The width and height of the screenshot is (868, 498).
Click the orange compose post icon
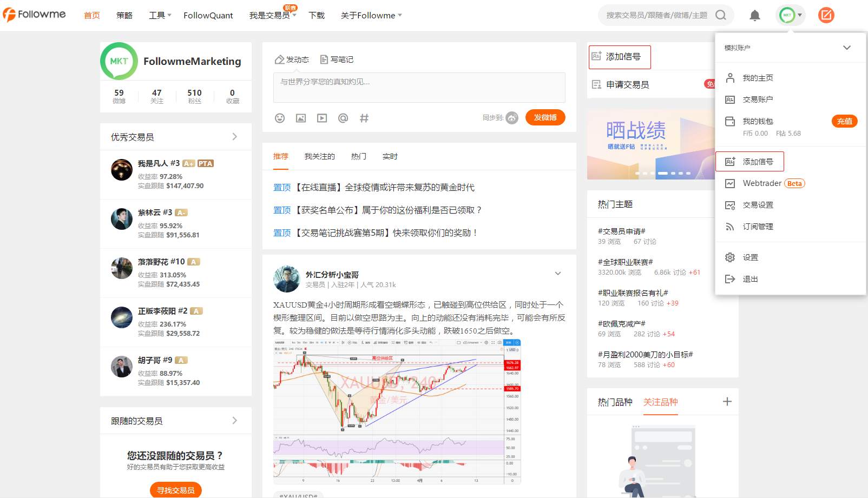pos(826,15)
